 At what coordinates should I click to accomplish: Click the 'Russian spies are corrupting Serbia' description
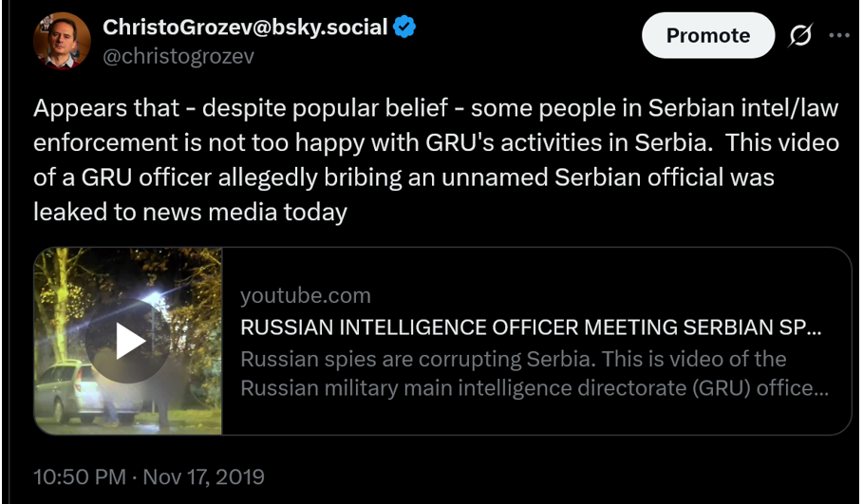click(x=513, y=360)
